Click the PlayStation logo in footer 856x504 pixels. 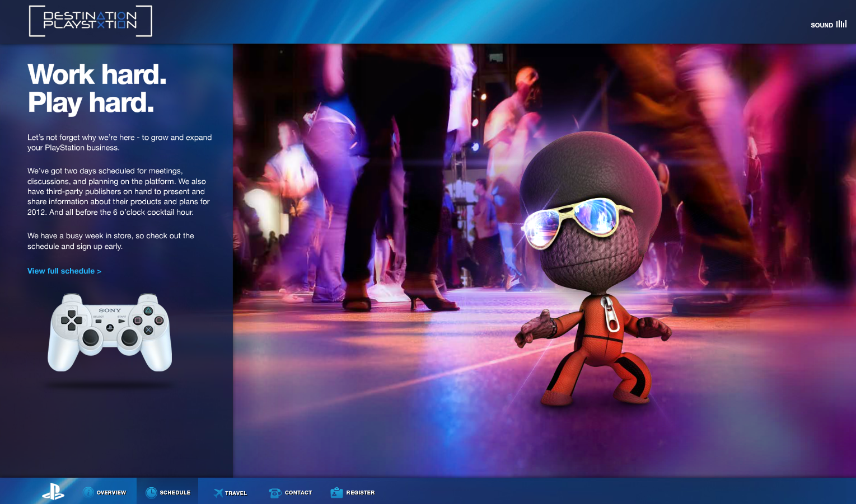click(53, 492)
